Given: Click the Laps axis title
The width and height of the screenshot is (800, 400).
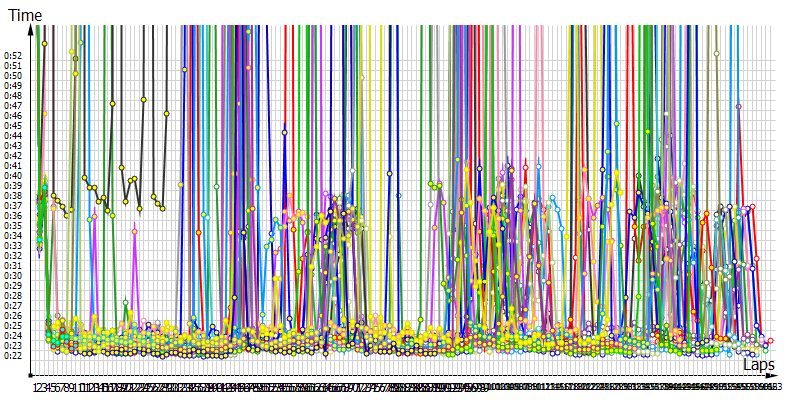Looking at the screenshot, I should tap(758, 364).
